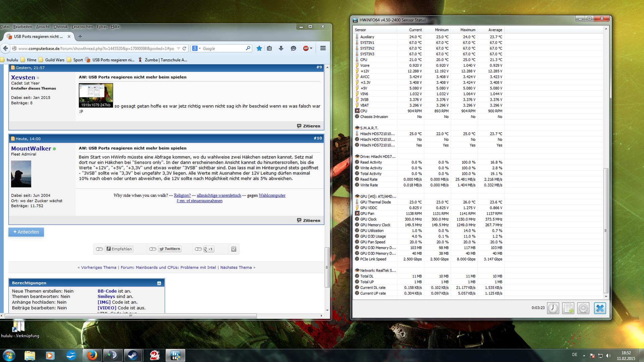Click the DE language indicator in taskbar
Screen dimensions: 644x362
(575, 355)
